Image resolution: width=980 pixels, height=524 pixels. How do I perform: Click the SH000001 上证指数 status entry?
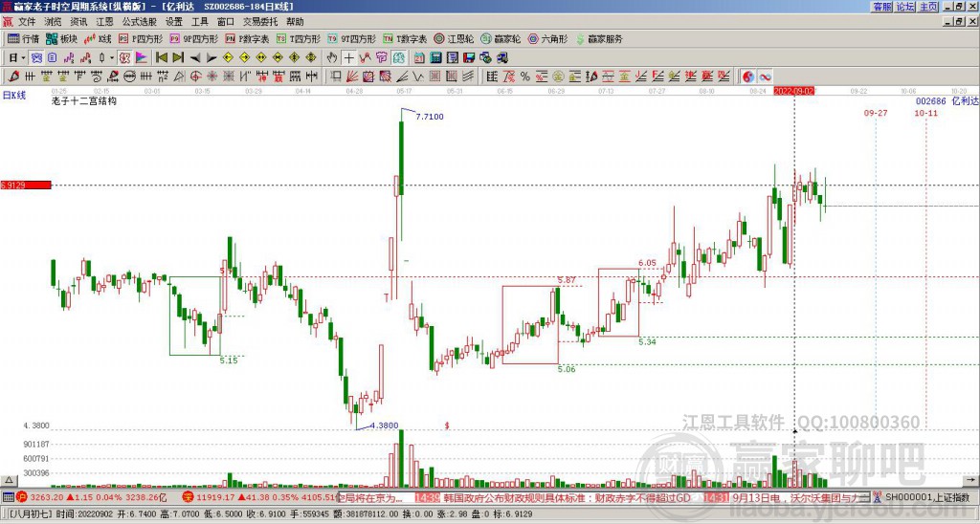926,498
